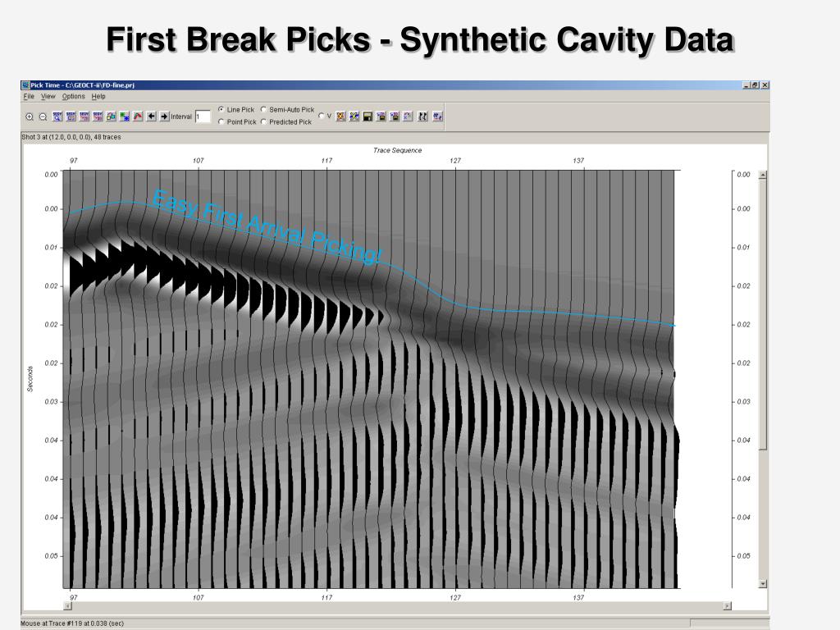The image size is (840, 630).
Task: Click the Pick Time window title bar
Action: coord(395,85)
